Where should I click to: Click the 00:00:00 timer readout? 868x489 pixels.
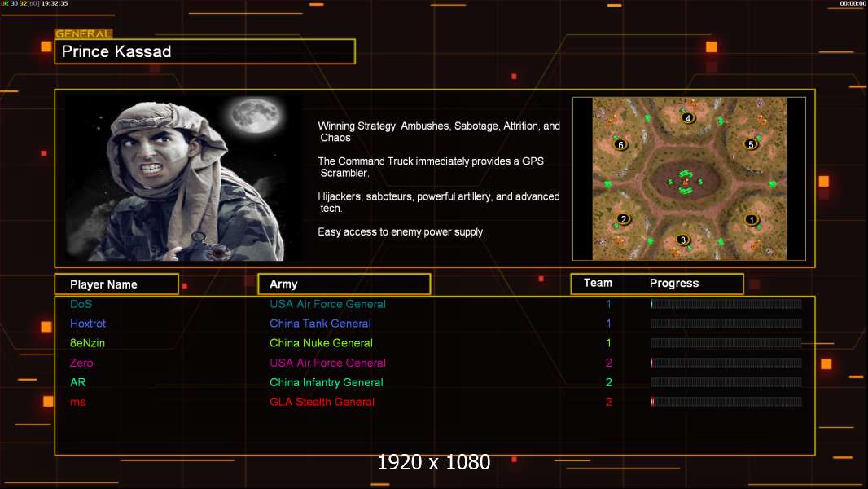pyautogui.click(x=853, y=3)
